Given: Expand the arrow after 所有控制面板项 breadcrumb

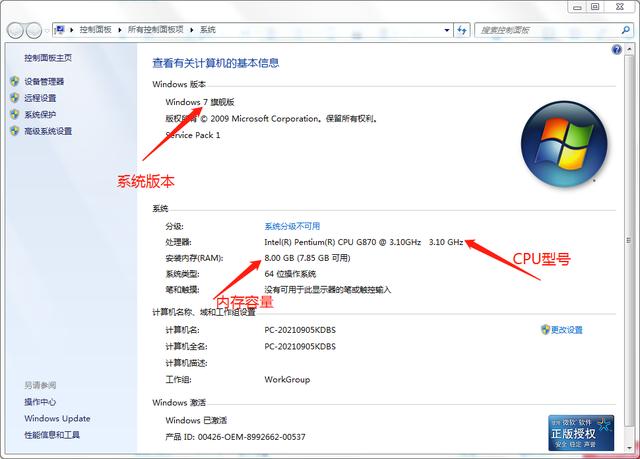Looking at the screenshot, I should point(191,30).
